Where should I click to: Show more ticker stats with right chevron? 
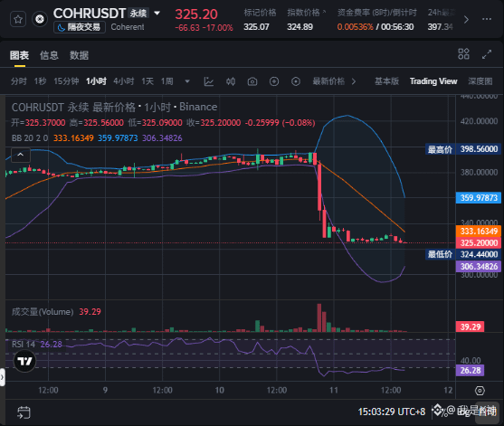coord(466,20)
